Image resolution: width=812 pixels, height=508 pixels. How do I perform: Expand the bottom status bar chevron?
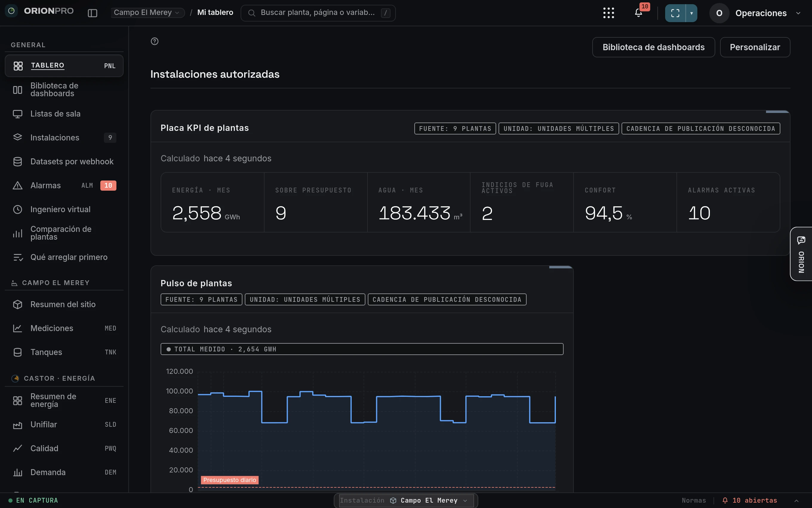point(796,501)
